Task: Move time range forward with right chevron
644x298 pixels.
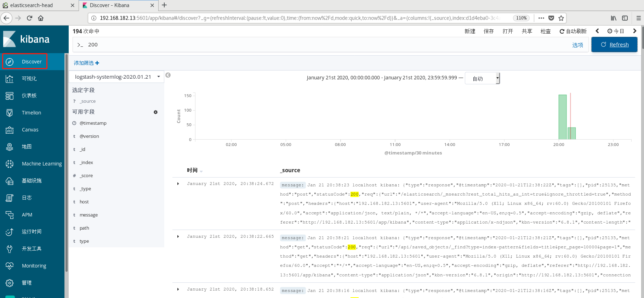Action: tap(635, 31)
